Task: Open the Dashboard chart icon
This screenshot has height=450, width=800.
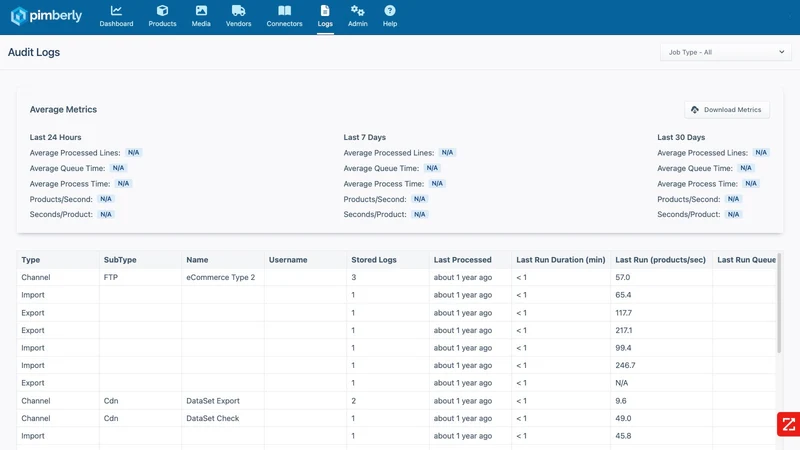Action: click(116, 11)
